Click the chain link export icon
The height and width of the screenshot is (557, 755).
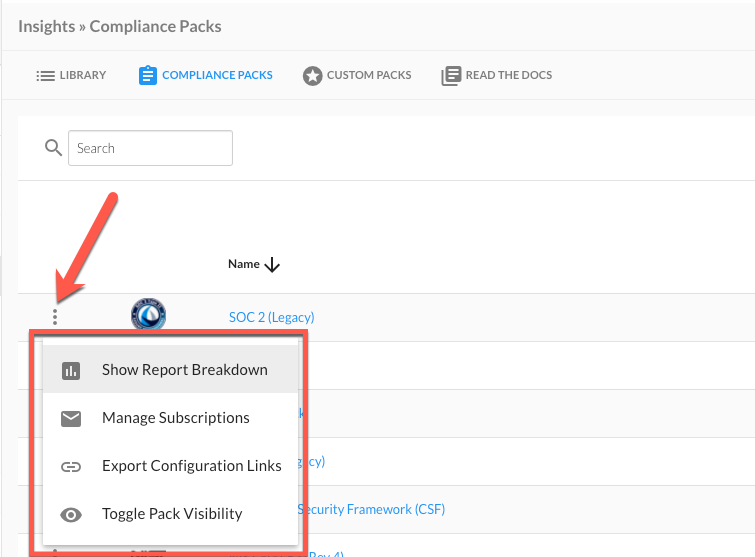(x=71, y=466)
